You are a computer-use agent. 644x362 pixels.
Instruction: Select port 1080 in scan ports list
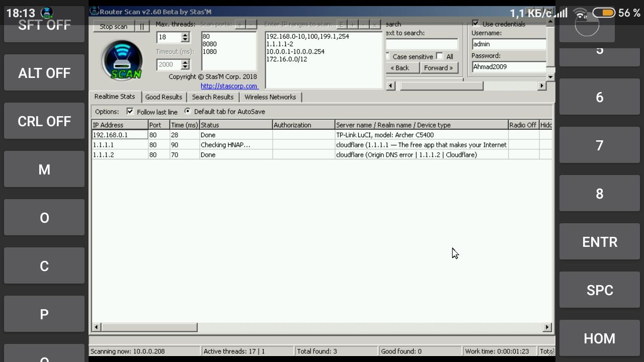210,51
